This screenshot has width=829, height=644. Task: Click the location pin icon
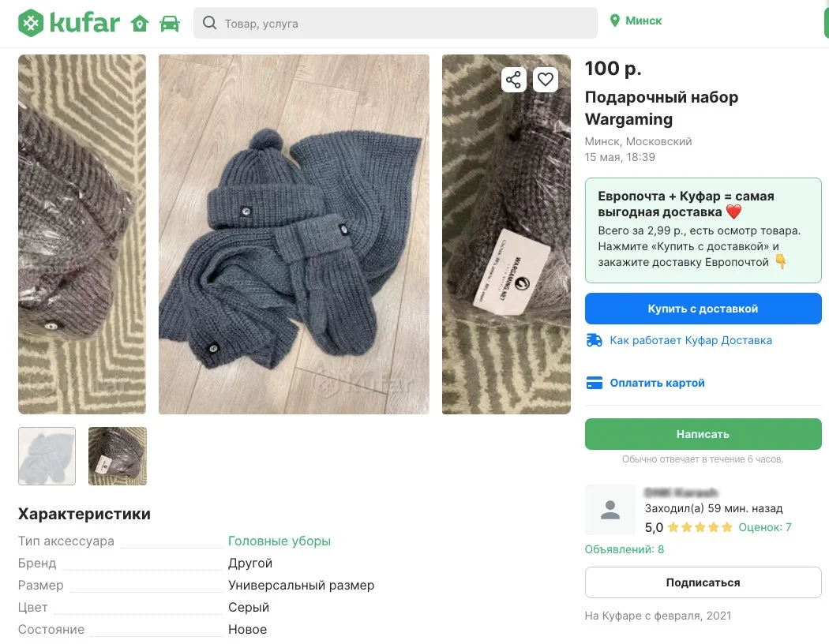[x=615, y=21]
